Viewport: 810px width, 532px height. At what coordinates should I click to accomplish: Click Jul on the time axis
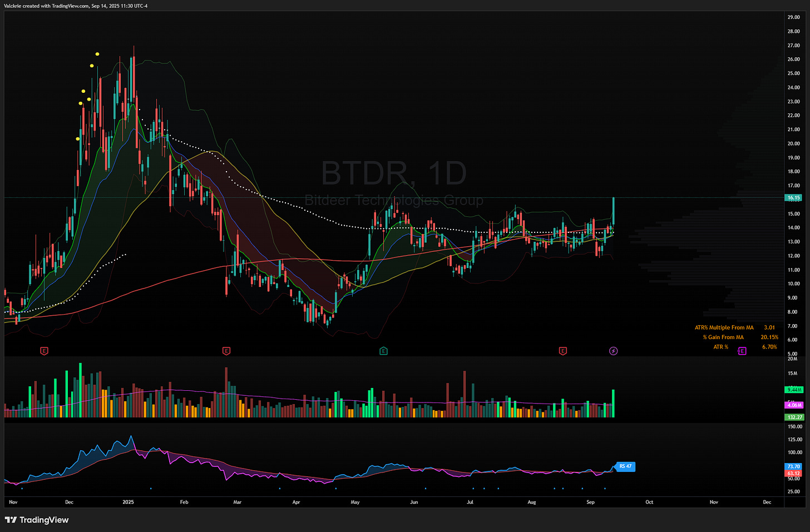pyautogui.click(x=470, y=502)
